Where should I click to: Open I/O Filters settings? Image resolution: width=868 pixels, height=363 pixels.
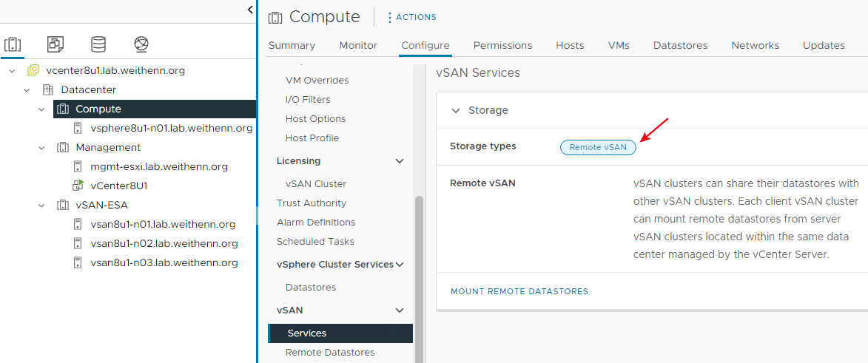(308, 100)
